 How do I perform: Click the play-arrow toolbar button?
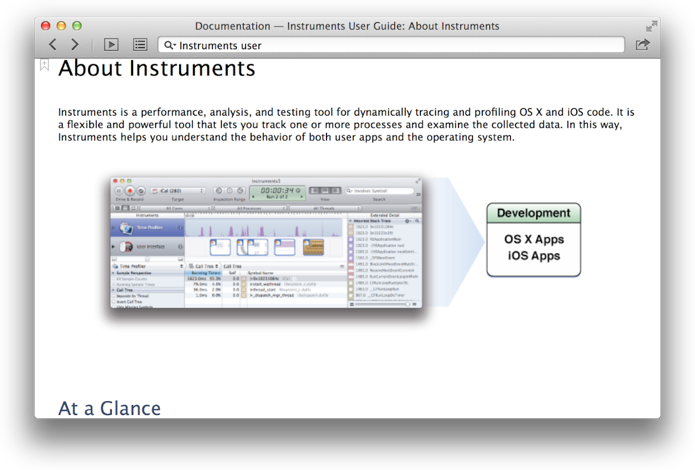111,44
